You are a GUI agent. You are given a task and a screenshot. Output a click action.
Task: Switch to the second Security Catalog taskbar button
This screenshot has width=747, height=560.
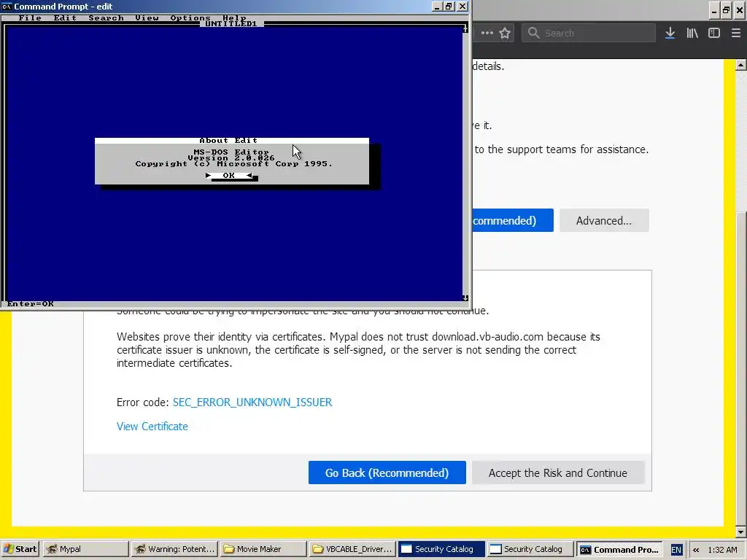(x=530, y=549)
